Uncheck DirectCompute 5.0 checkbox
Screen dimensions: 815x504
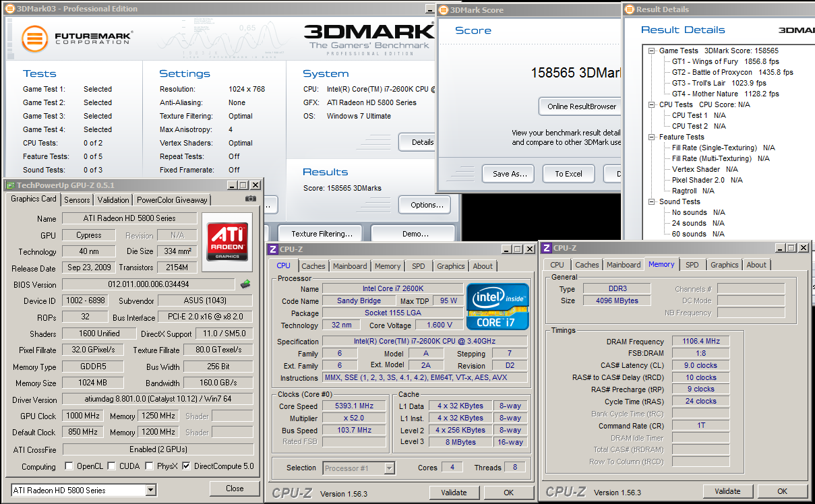pyautogui.click(x=187, y=466)
